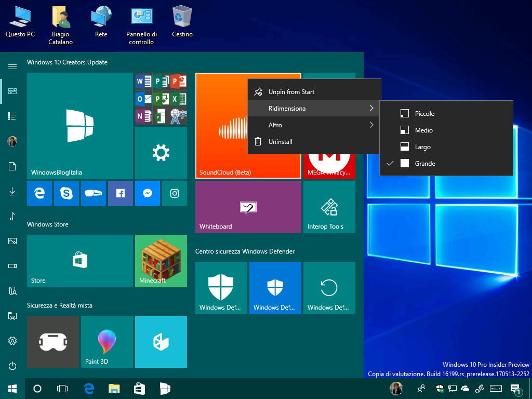Launch the Messenger small tile
The height and width of the screenshot is (399, 532).
148,193
